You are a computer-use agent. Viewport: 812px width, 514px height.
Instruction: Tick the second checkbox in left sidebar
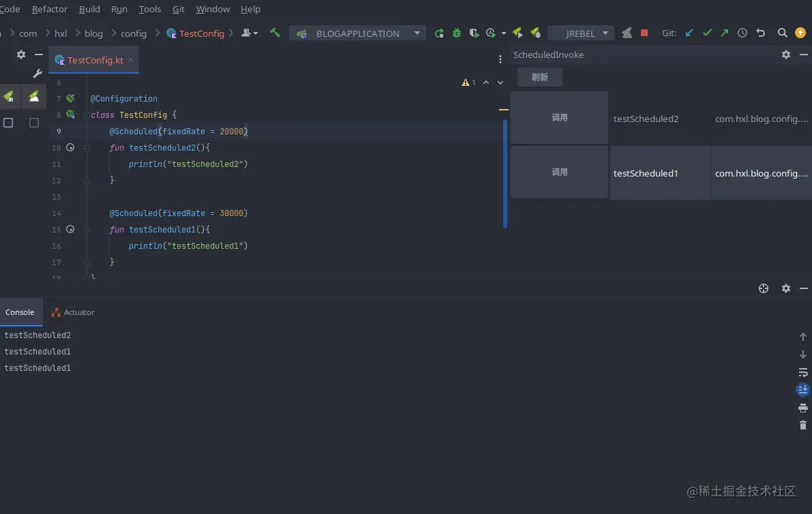tap(34, 123)
